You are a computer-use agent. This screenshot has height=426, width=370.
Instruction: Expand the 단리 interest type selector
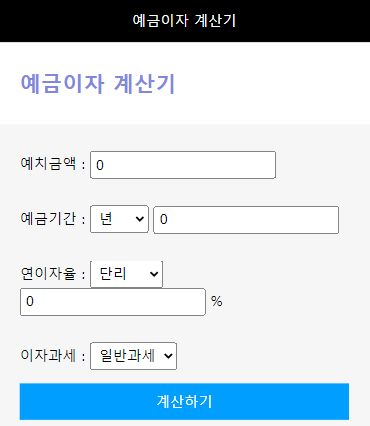[126, 274]
